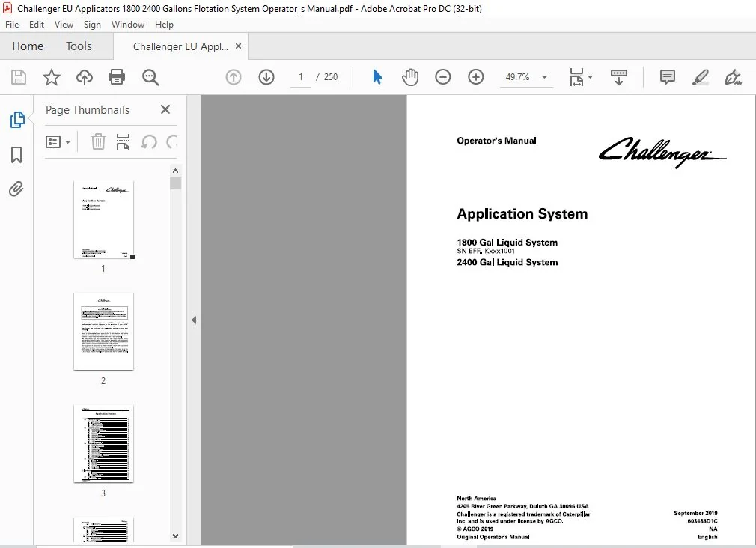Click the 1800 Gal Liquid System text
Screen dimensions: 756x548
coord(507,242)
